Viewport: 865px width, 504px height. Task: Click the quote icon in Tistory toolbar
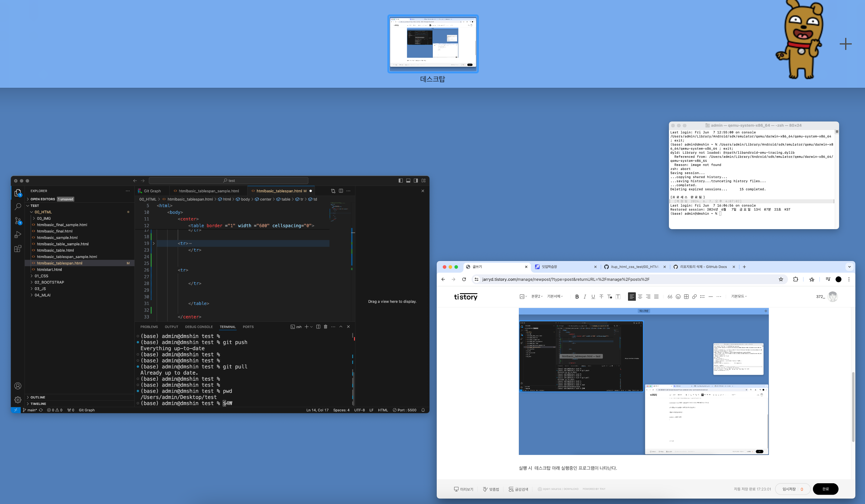coord(670,297)
